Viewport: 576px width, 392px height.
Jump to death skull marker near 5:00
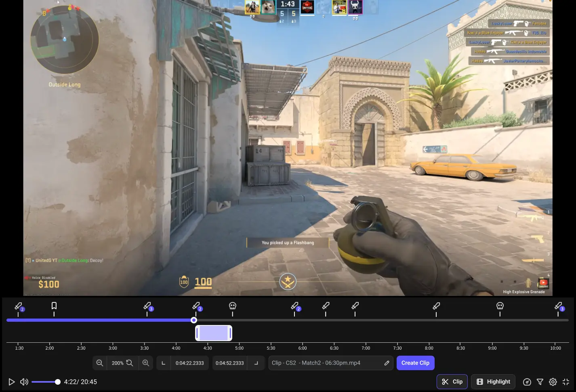click(233, 306)
